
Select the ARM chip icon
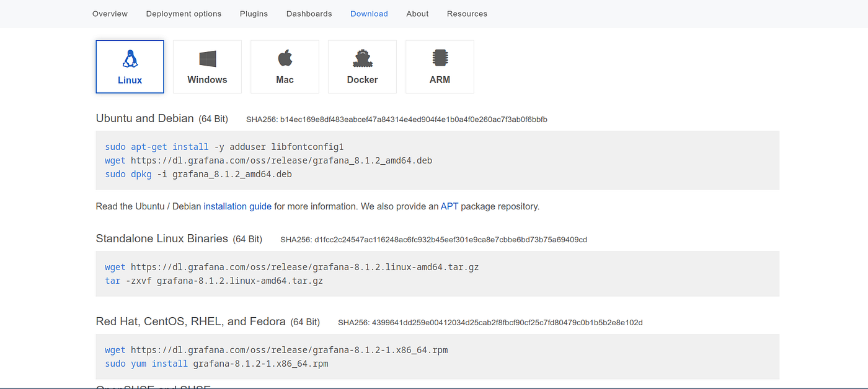pyautogui.click(x=440, y=58)
